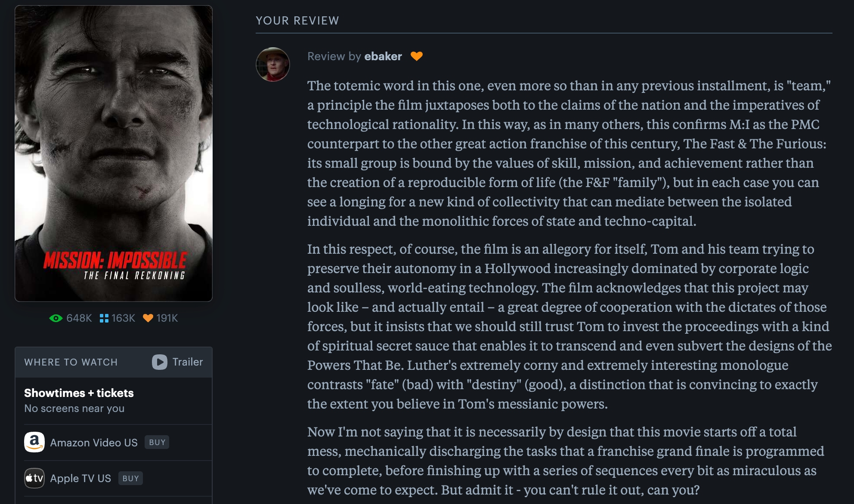The image size is (854, 504).
Task: Open ebaker's profile from the username
Action: coord(383,56)
